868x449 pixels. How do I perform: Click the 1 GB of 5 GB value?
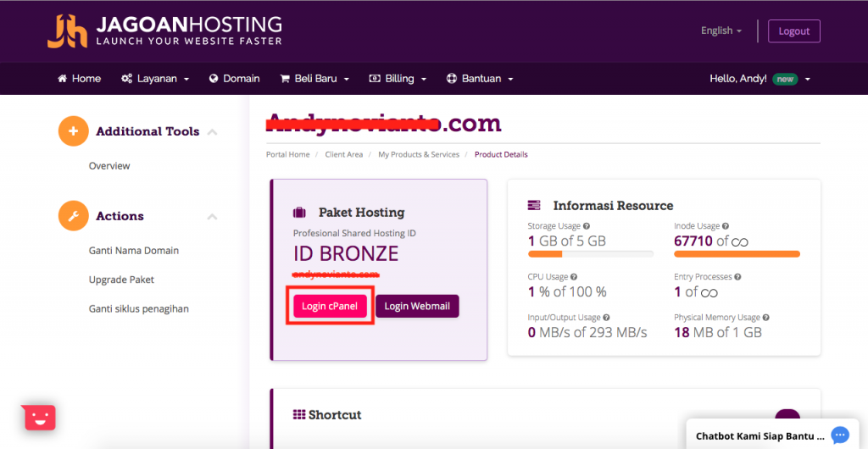pyautogui.click(x=567, y=241)
